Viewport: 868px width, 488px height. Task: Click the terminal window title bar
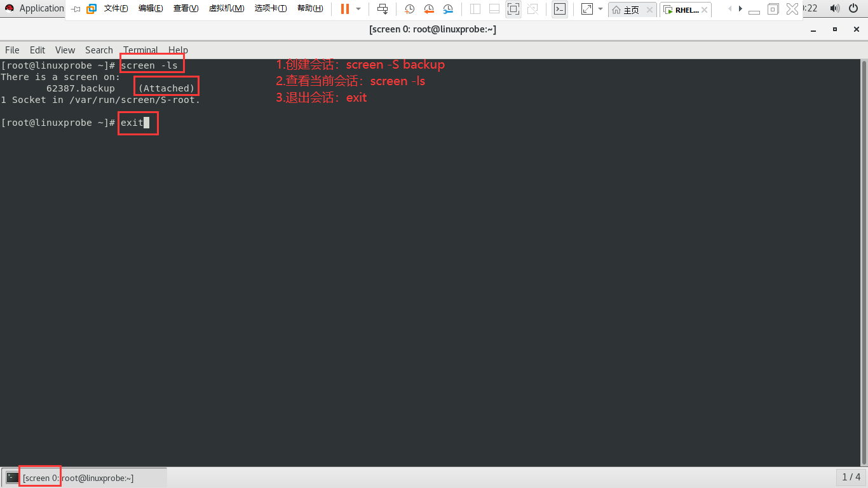(432, 29)
